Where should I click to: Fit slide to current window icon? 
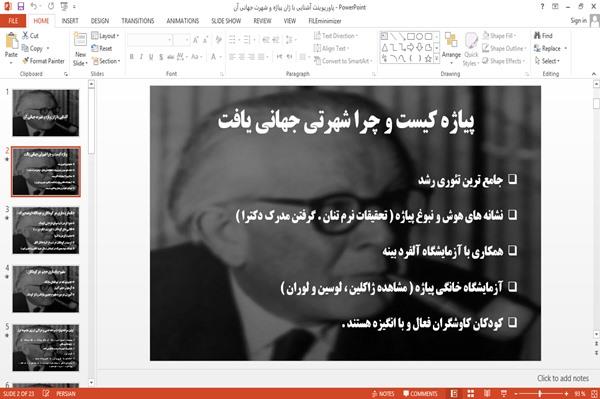point(594,393)
